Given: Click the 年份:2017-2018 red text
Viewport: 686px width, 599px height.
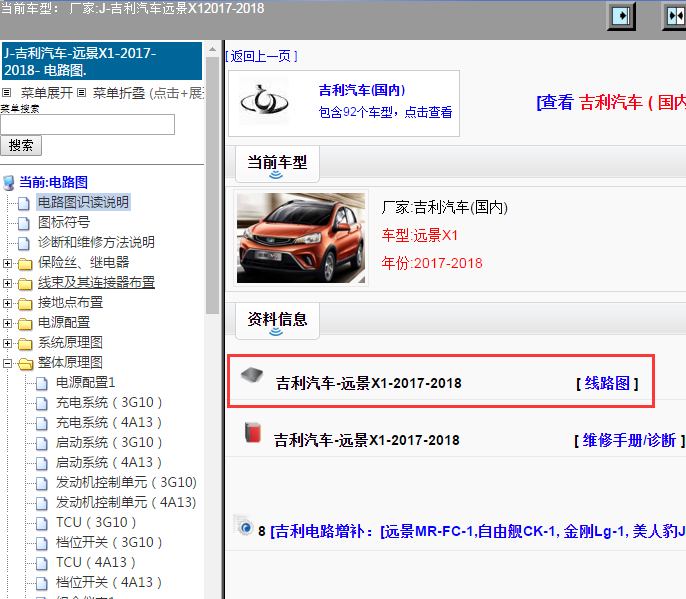Looking at the screenshot, I should (x=432, y=263).
